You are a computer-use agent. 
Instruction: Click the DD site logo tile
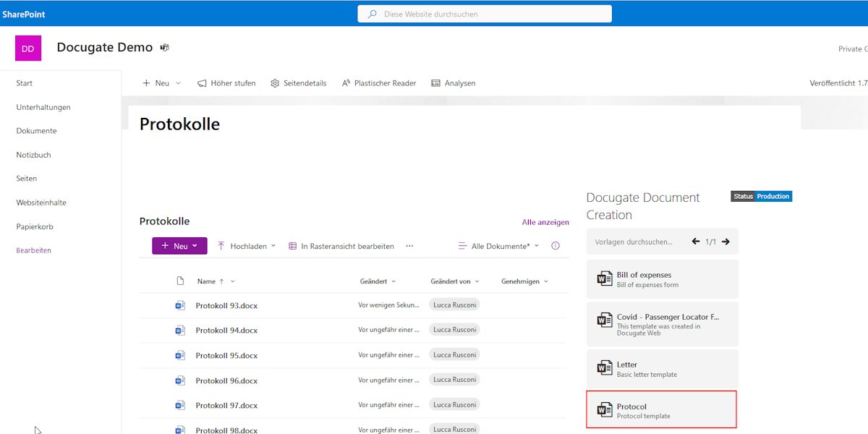27,48
